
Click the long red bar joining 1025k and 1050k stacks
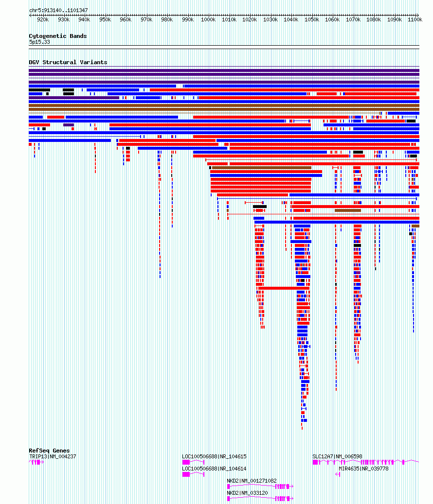coord(283,288)
